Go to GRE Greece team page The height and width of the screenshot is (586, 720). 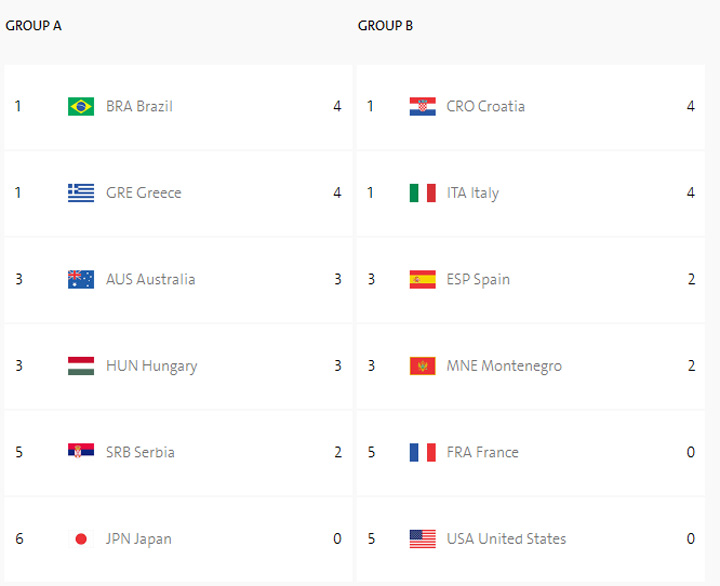(144, 193)
